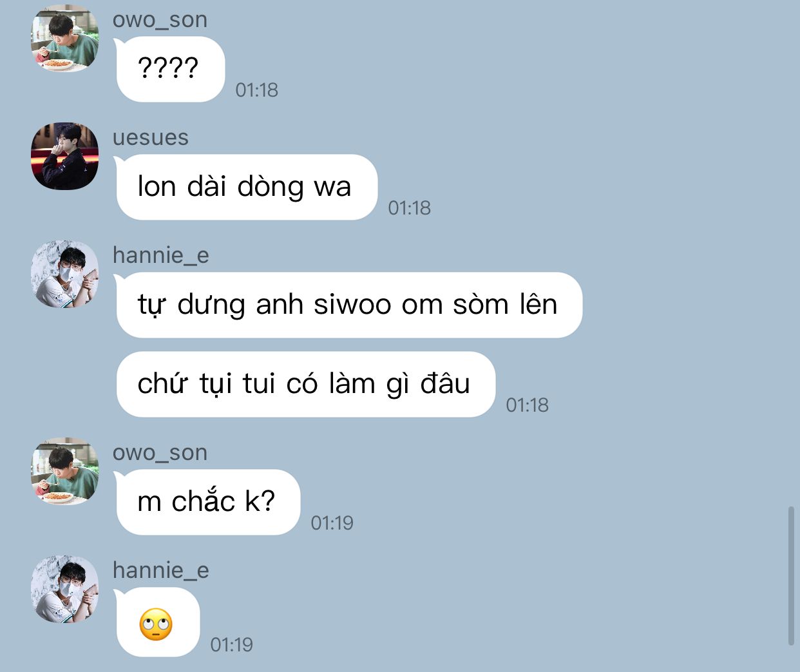Click the 01:18 timestamp next to '????'
Screen dimensions: 800x672
pyautogui.click(x=257, y=90)
